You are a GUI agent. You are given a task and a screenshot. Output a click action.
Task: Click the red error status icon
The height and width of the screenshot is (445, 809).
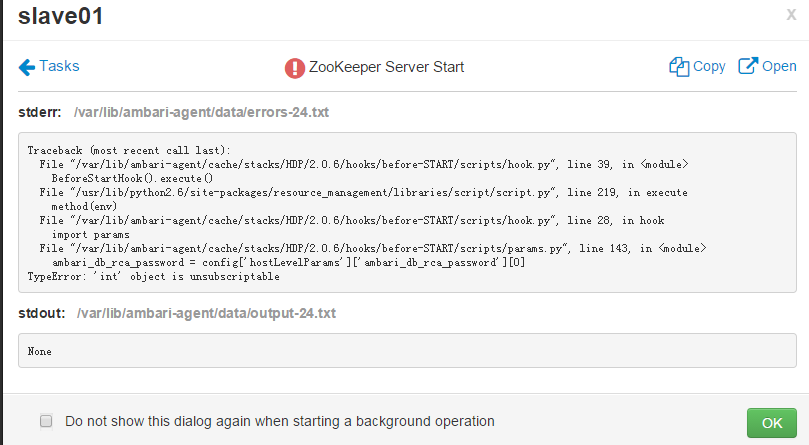295,68
